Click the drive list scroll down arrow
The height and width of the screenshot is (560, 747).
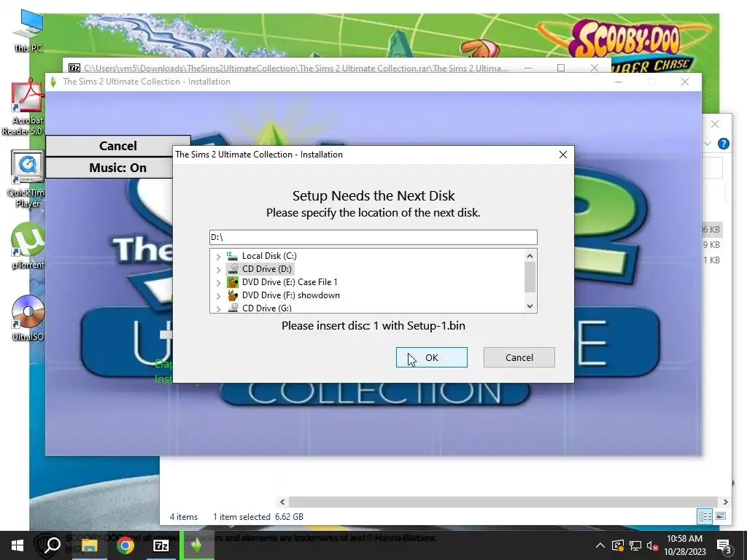tap(530, 306)
